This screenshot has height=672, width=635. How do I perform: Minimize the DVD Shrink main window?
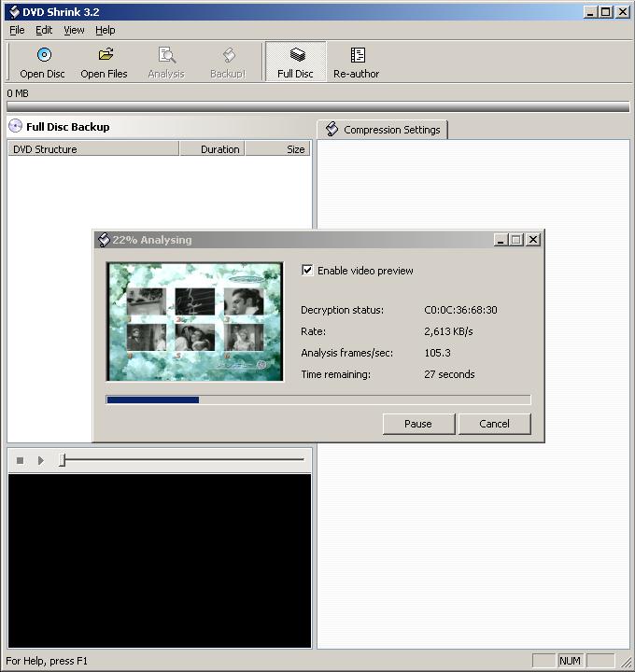[590, 12]
